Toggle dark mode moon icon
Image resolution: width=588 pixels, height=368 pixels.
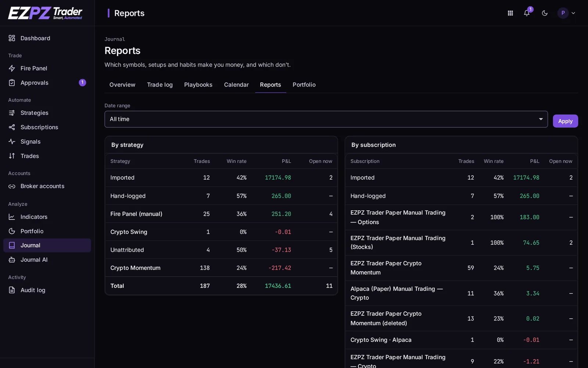545,13
